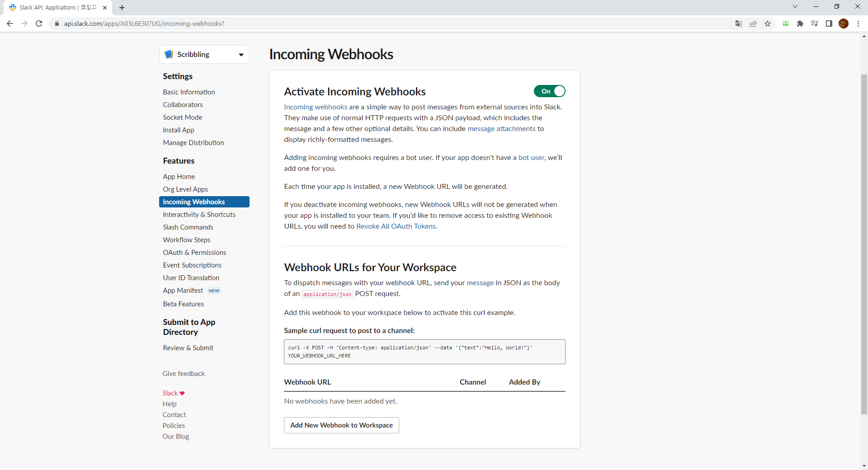The image size is (868, 470).
Task: Go to Install App
Action: (x=179, y=130)
